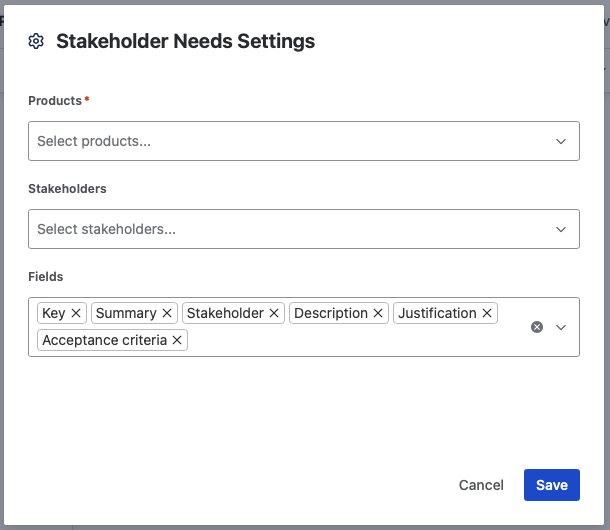Image resolution: width=610 pixels, height=530 pixels.
Task: Clear all selected fields with the circle X icon
Action: (x=537, y=327)
